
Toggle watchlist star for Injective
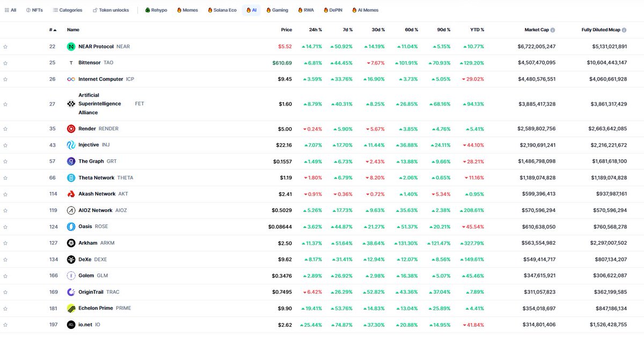point(5,145)
